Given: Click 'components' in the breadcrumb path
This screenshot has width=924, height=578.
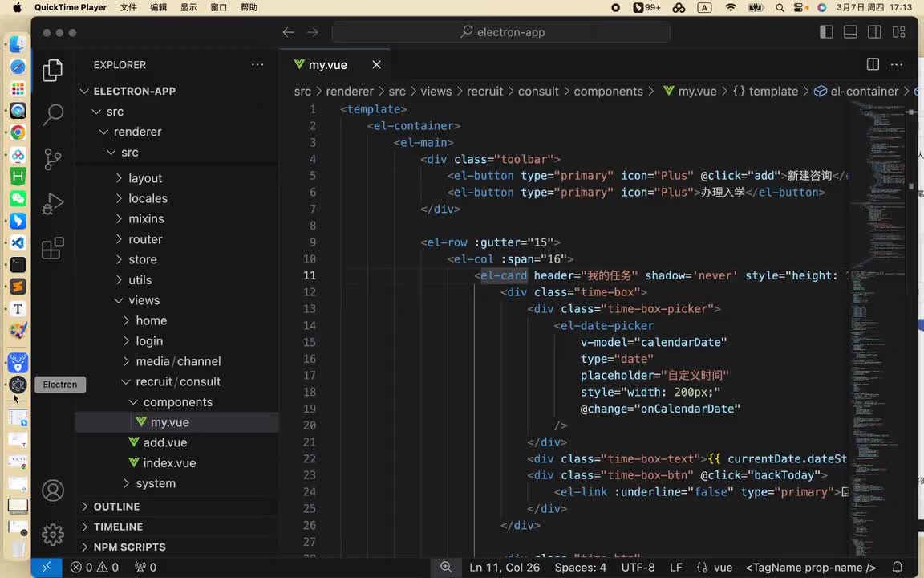Looking at the screenshot, I should (x=608, y=92).
